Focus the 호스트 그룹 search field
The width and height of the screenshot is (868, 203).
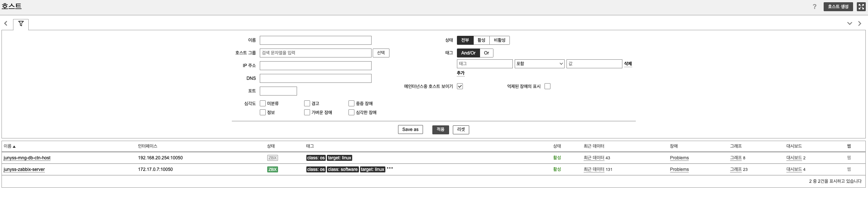(316, 53)
